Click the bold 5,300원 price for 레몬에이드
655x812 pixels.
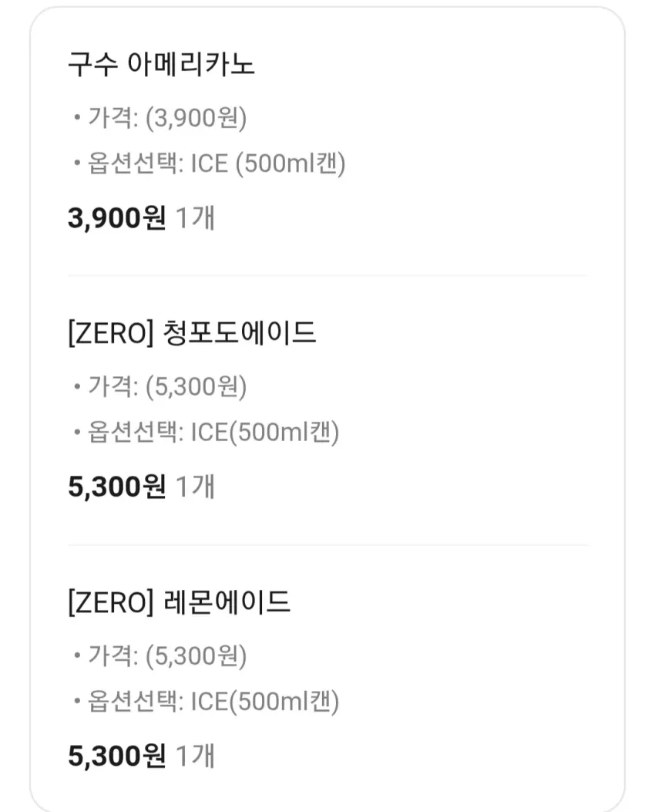[117, 756]
